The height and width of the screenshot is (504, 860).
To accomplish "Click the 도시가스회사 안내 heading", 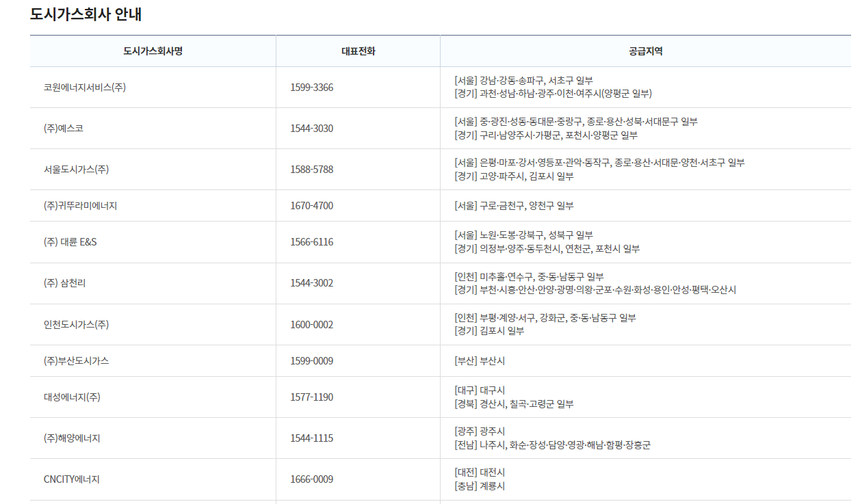I will click(86, 14).
